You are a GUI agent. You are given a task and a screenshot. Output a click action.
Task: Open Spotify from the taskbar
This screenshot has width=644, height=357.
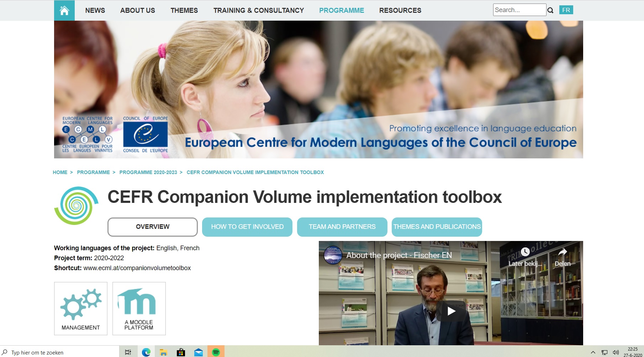[216, 352]
